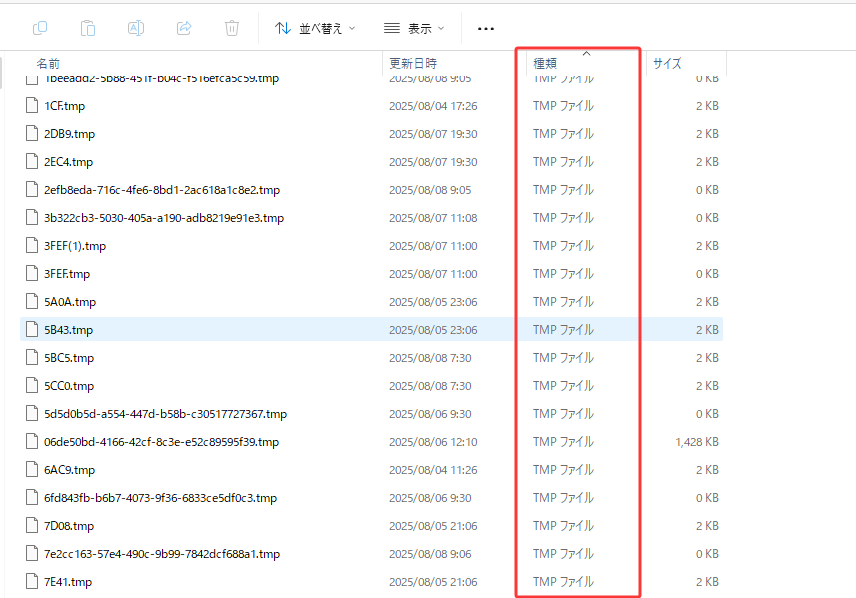Click the Delete (trash) icon
856x598 pixels.
(x=232, y=28)
